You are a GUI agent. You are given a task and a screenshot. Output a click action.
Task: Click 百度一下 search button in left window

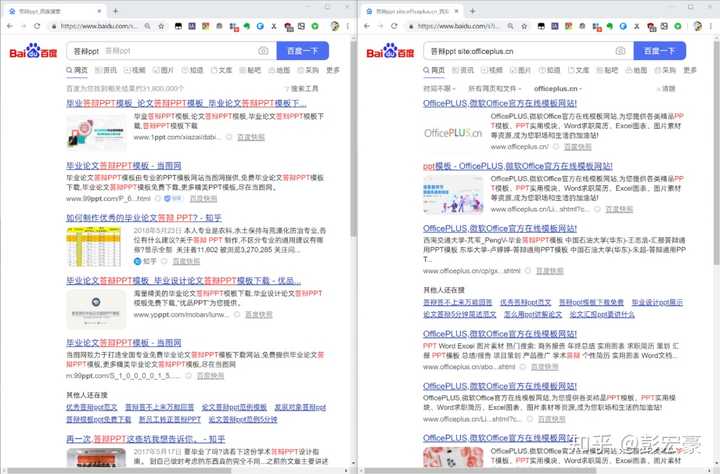tap(303, 51)
